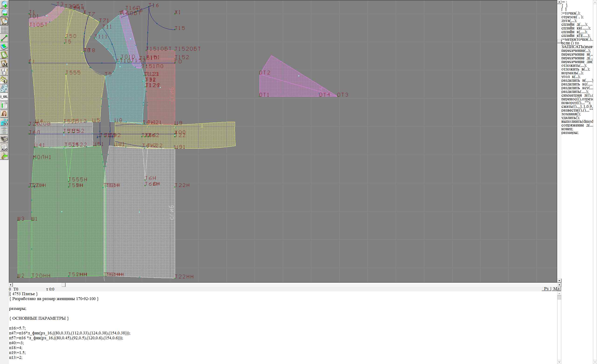Click the i_66. toolbar button
597x364 pixels.
point(4,97)
